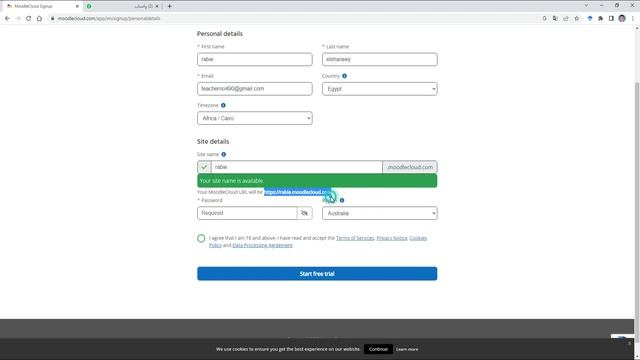Open the Chrome profile avatar

click(x=622, y=18)
